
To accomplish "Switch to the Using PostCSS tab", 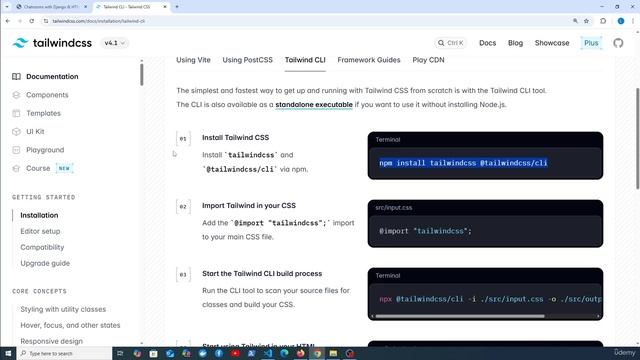I will [247, 60].
